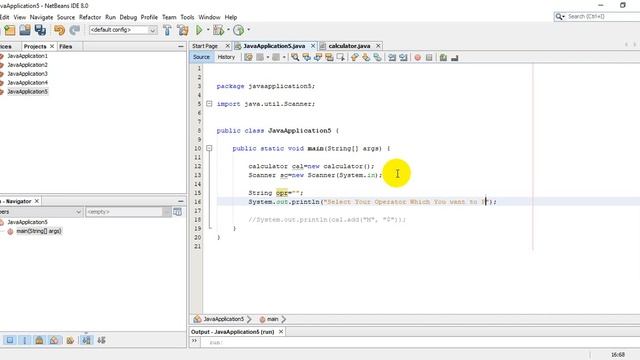Viewport: 640px width, 360px height.
Task: Click the Open Project toolbar icon
Action: coord(24,30)
